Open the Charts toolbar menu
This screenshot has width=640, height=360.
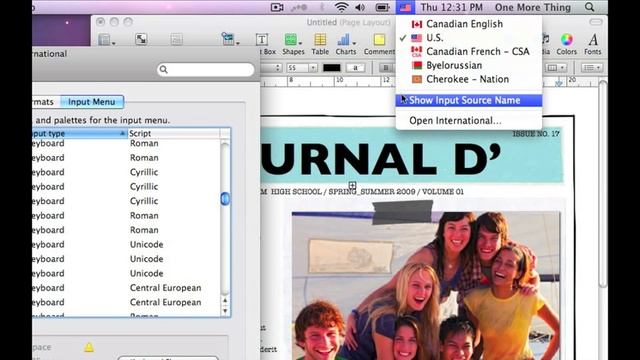(346, 43)
